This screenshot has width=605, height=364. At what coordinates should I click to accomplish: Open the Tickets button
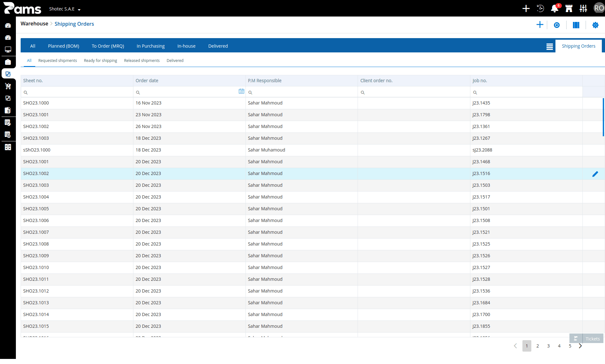(x=586, y=339)
